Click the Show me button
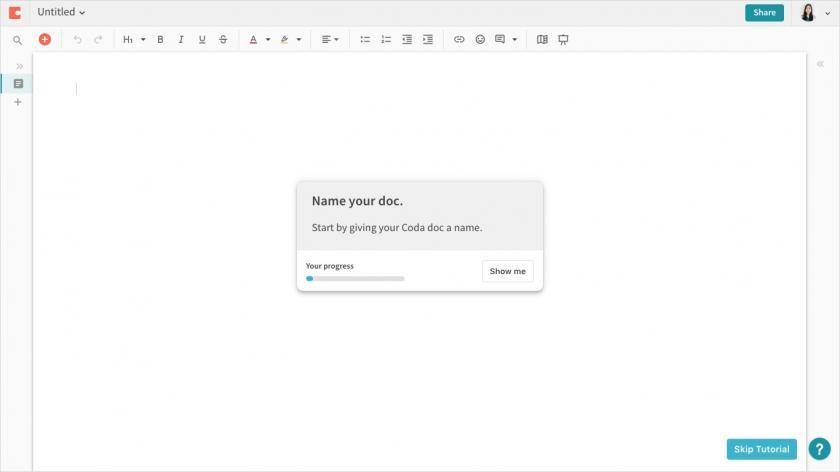The image size is (840, 472). (x=507, y=271)
